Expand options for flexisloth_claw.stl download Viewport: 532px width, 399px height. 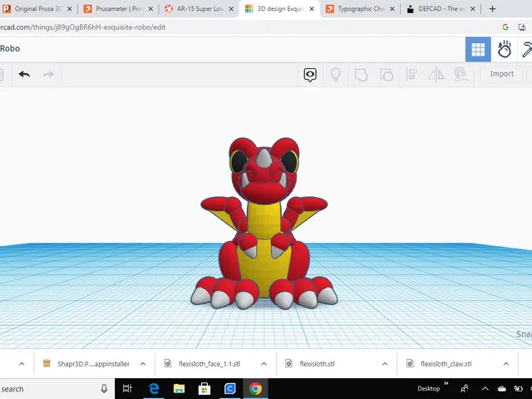point(506,364)
